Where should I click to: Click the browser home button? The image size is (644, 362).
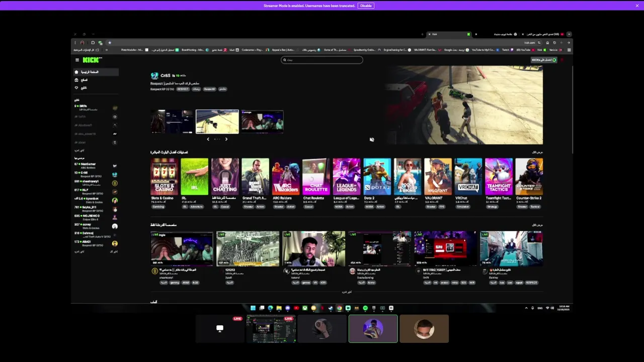pos(547,43)
